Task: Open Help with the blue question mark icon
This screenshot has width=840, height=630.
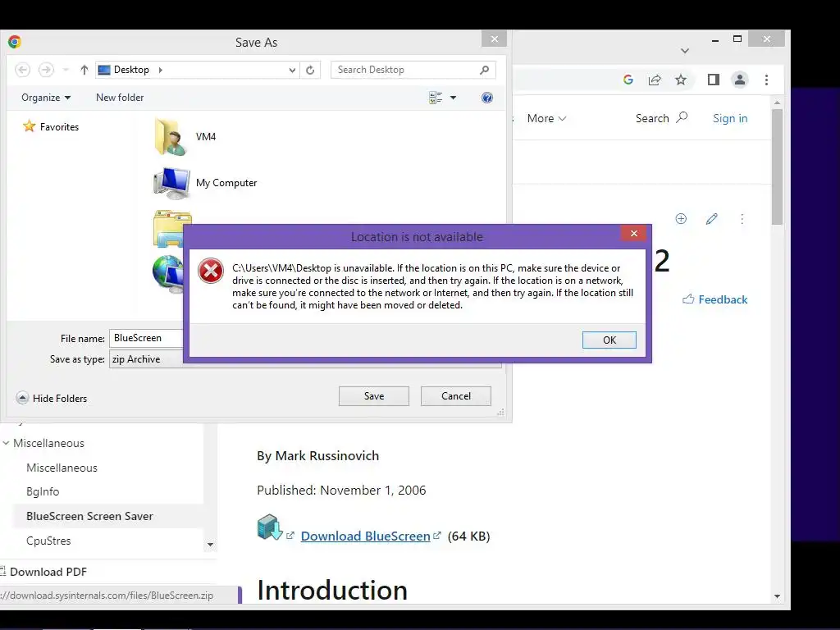Action: coord(487,98)
